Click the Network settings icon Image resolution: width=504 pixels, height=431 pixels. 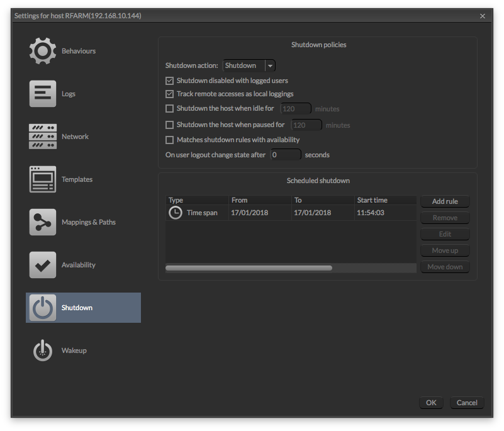(42, 136)
